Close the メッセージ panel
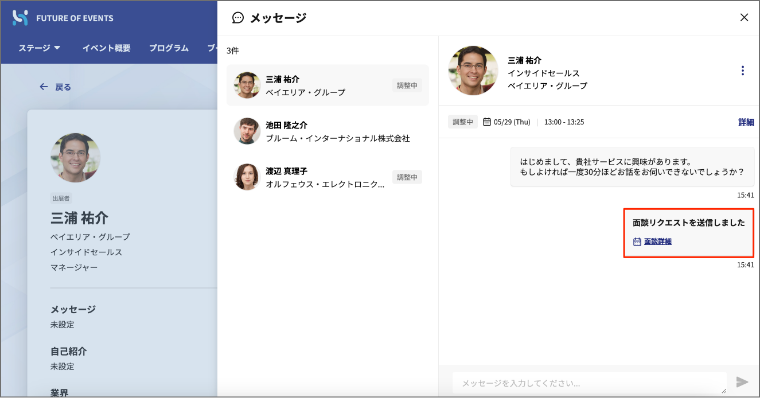Image resolution: width=760 pixels, height=398 pixels. coord(744,17)
